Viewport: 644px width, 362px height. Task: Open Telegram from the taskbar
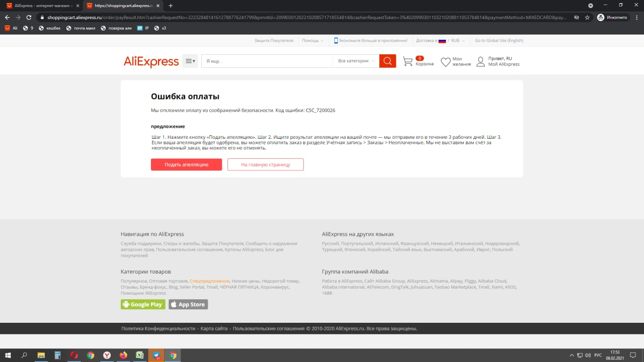coord(156,355)
